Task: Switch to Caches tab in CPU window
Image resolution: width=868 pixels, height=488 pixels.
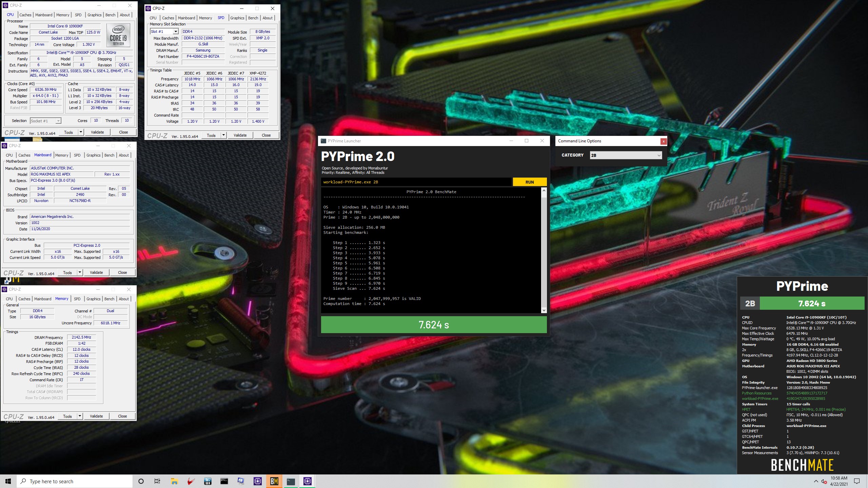Action: pyautogui.click(x=25, y=15)
